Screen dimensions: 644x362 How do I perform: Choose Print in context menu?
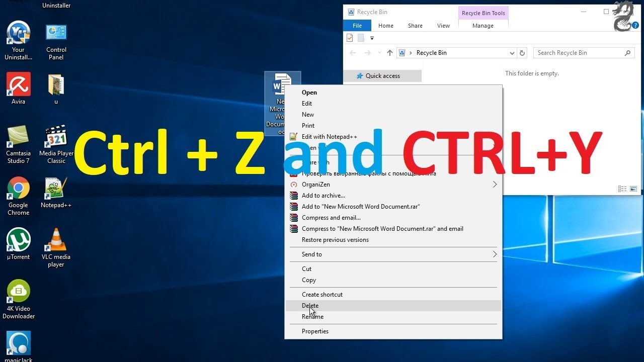[393, 126]
